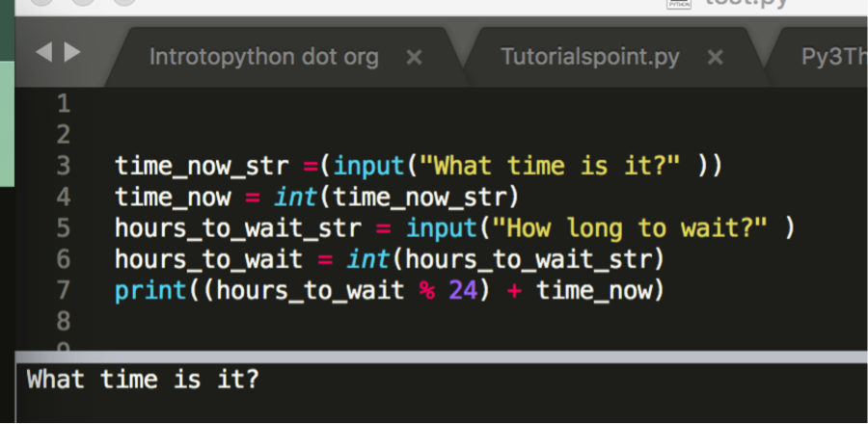This screenshot has height=424, width=868.
Task: Click line number 2 in gutter
Action: [x=64, y=135]
